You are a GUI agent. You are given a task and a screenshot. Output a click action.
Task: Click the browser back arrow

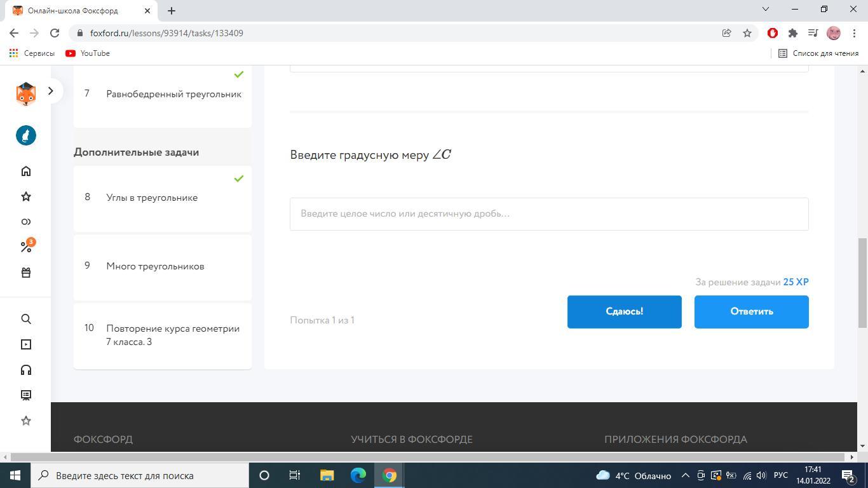point(14,33)
